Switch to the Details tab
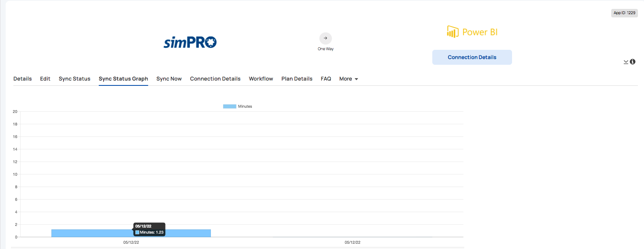Viewport: 644px width, 249px height. [x=23, y=79]
